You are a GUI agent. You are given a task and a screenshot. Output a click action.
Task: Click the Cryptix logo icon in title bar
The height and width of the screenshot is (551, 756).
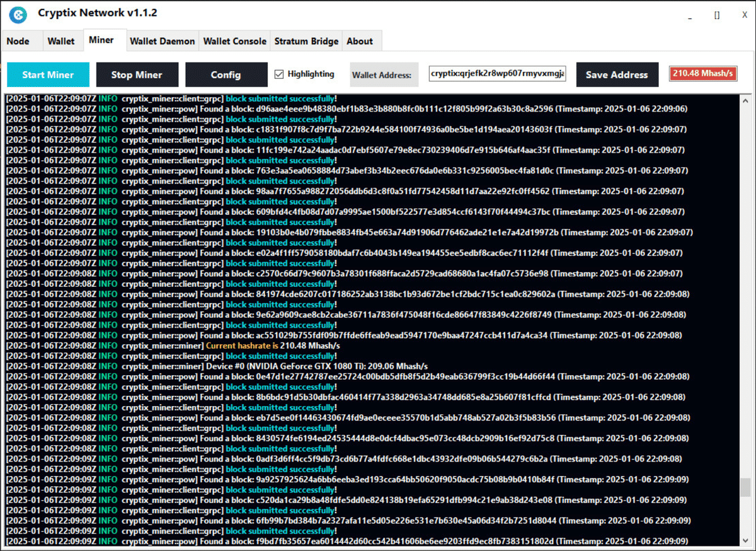click(18, 14)
